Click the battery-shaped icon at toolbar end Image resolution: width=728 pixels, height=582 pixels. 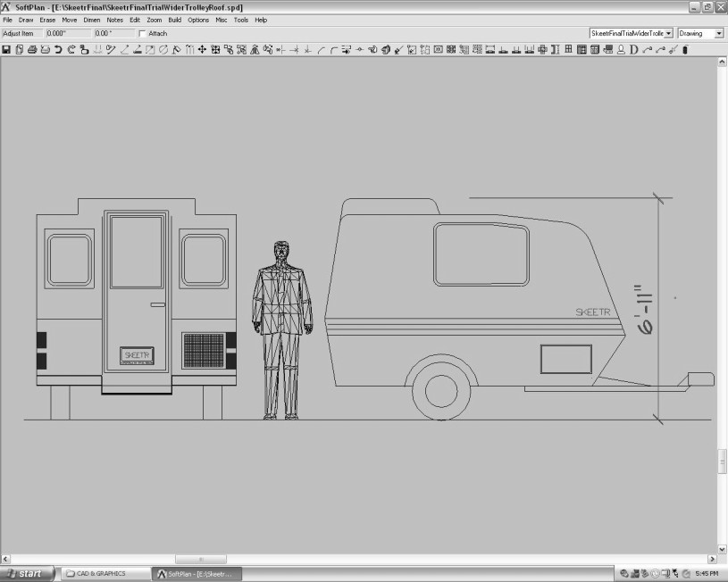pos(685,50)
